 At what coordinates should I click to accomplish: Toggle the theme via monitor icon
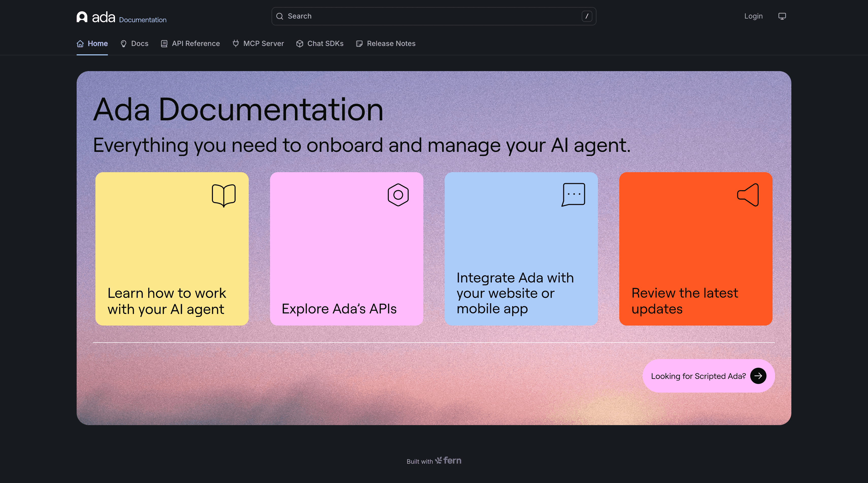(782, 16)
